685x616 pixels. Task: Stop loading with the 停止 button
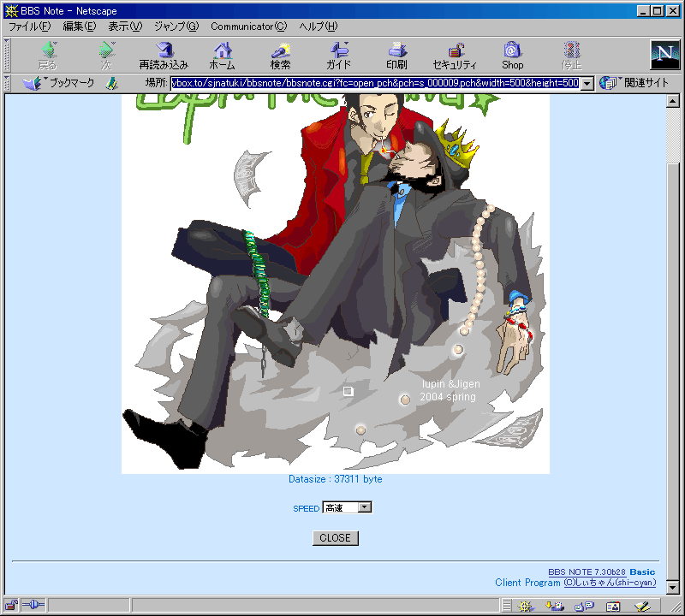[571, 56]
